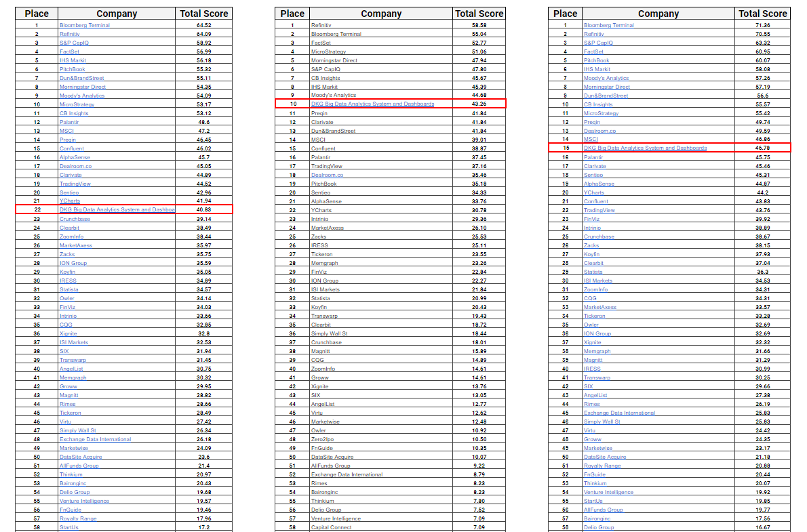Open DKG Big Data Analytics link ranked 22
This screenshot has width=807, height=532.
click(x=117, y=210)
